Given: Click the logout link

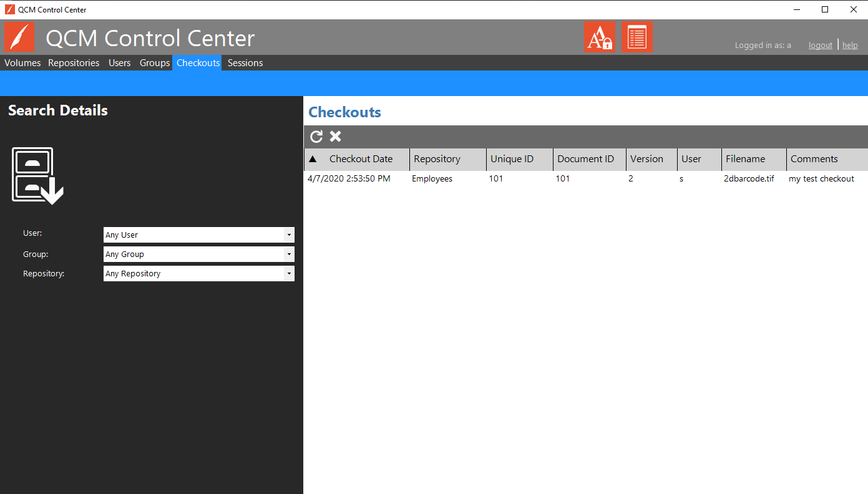Looking at the screenshot, I should tap(820, 45).
